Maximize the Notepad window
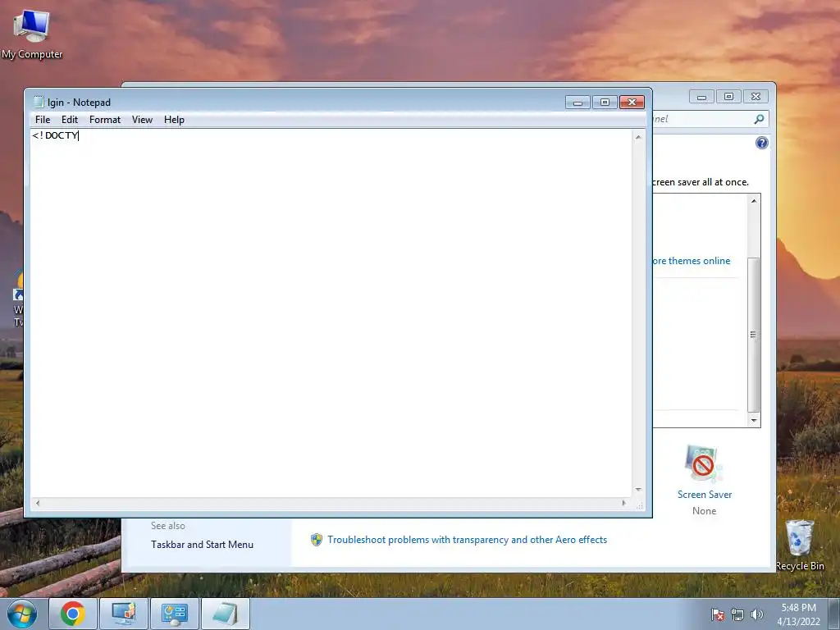 click(605, 102)
